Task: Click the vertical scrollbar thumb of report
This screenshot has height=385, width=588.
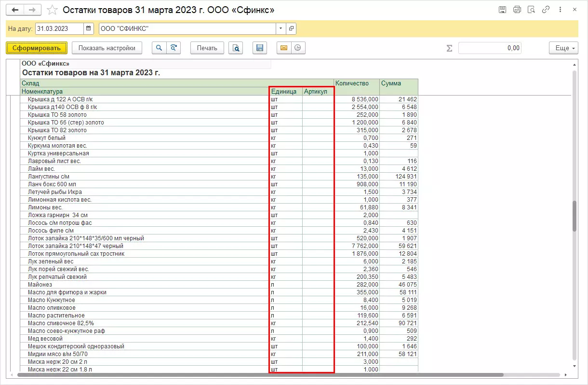Action: pos(574,216)
